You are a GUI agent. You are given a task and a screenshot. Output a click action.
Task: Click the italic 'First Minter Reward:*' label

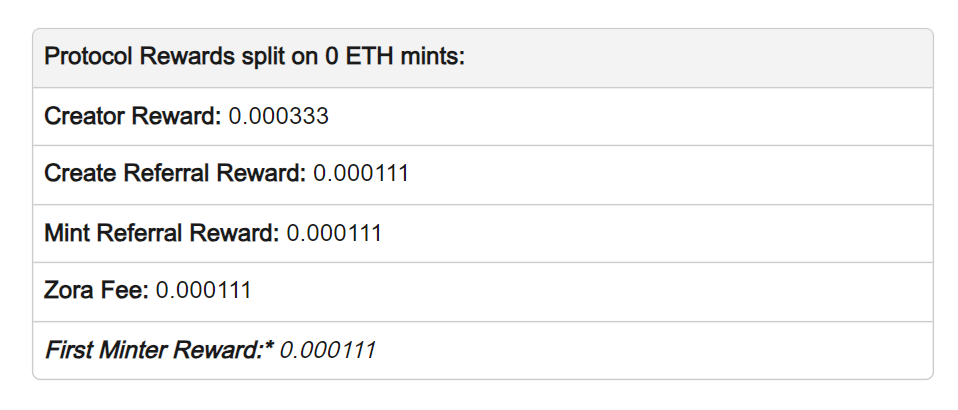[159, 350]
